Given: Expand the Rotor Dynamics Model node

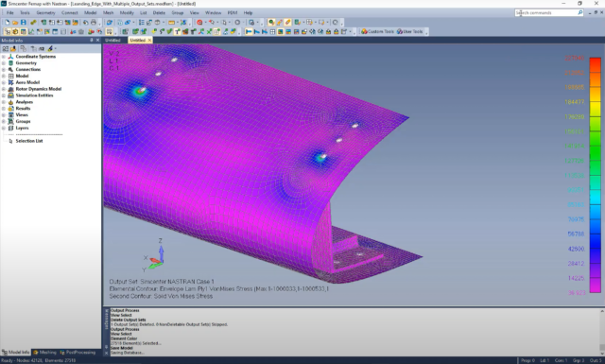Looking at the screenshot, I should pos(4,89).
